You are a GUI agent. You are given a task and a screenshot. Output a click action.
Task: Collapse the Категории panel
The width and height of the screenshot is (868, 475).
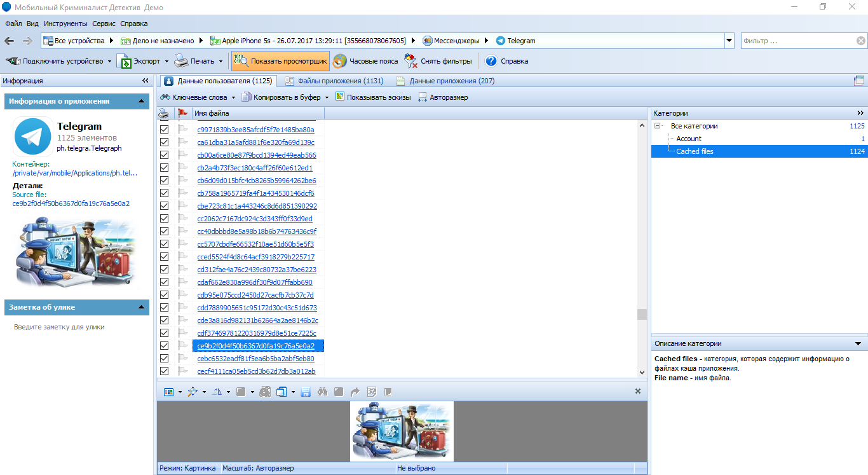(x=860, y=113)
